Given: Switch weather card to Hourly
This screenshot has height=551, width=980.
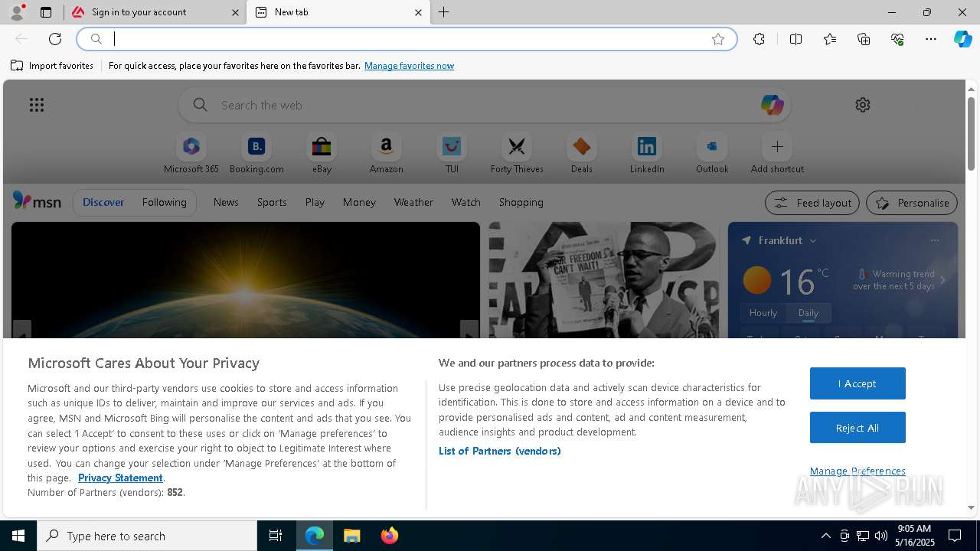Looking at the screenshot, I should pyautogui.click(x=763, y=313).
